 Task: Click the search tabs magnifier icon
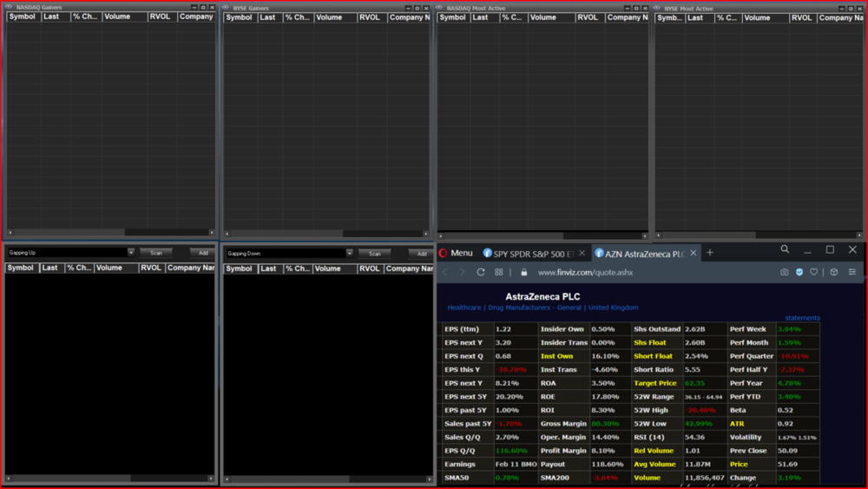[x=785, y=250]
